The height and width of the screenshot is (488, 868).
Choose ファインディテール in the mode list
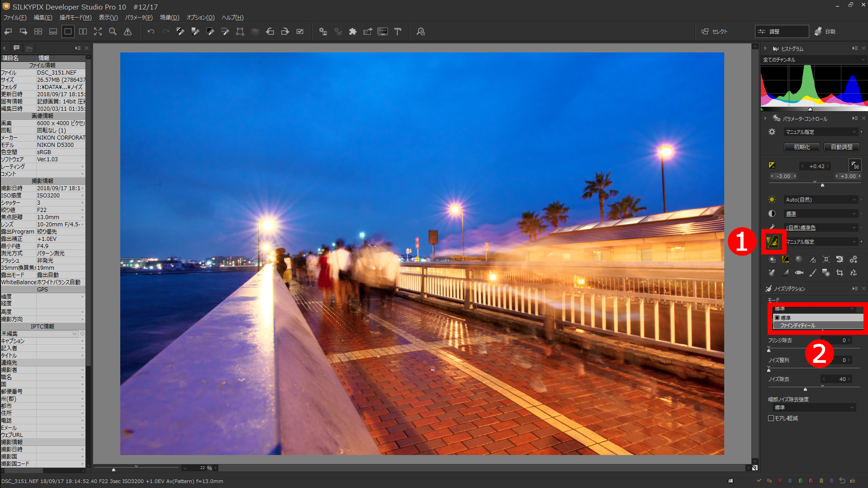click(798, 325)
